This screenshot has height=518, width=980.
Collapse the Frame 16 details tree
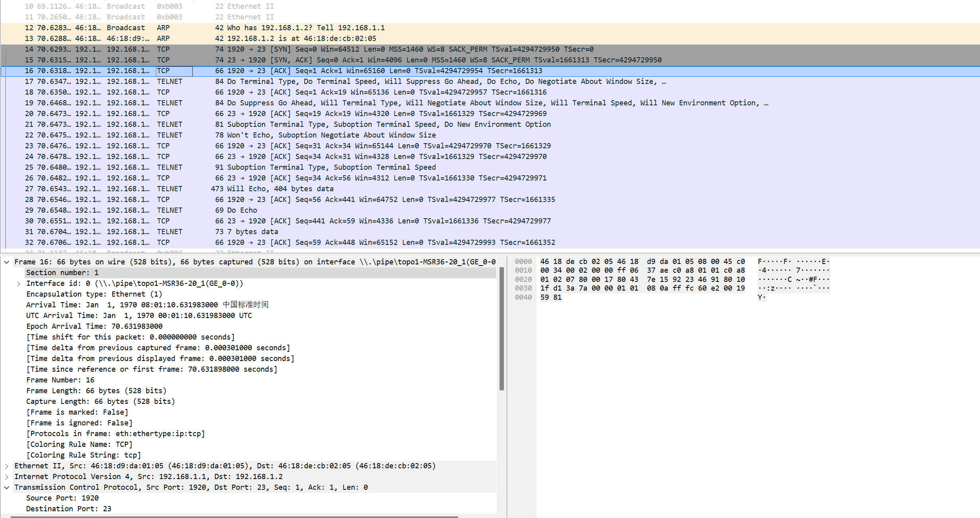[7, 262]
